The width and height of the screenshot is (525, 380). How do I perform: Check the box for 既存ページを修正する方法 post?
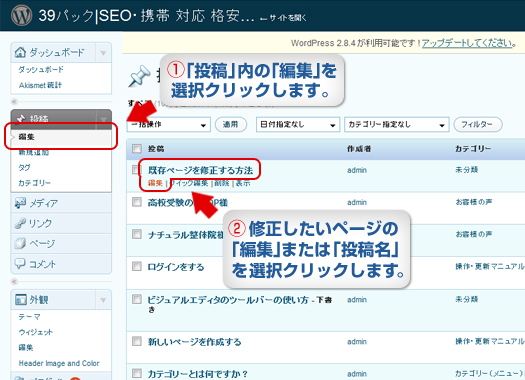point(136,169)
